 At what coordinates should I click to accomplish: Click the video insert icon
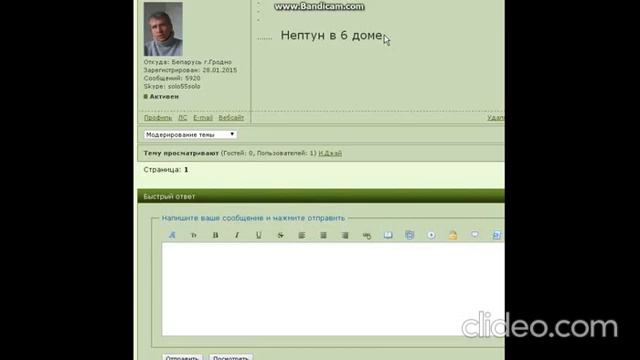pyautogui.click(x=410, y=235)
